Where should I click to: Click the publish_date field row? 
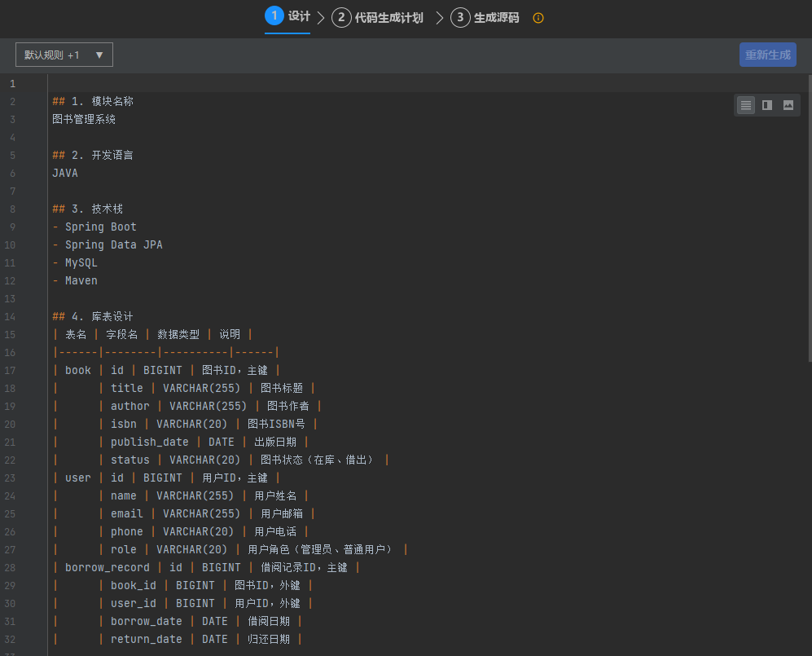coord(149,442)
